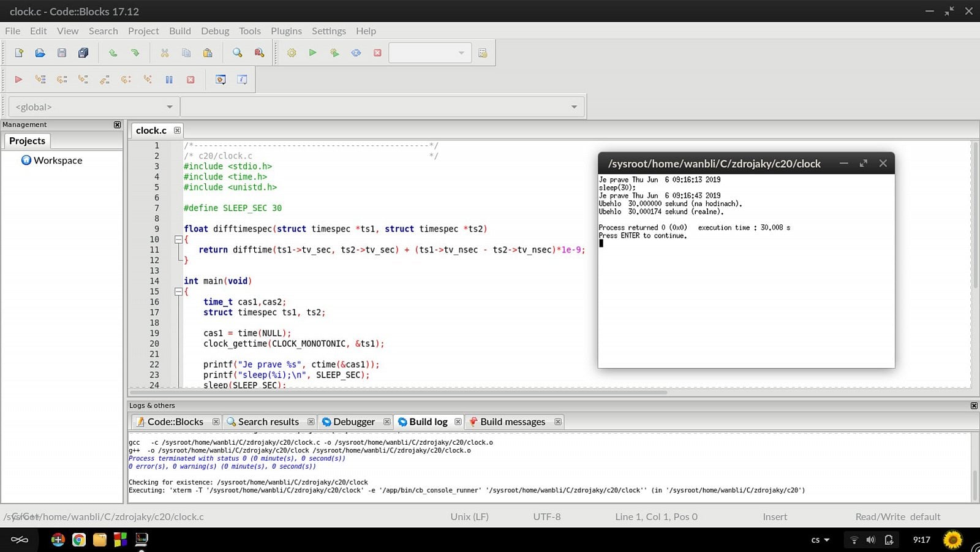The image size is (980, 552).
Task: Run the program with green play icon
Action: [312, 53]
